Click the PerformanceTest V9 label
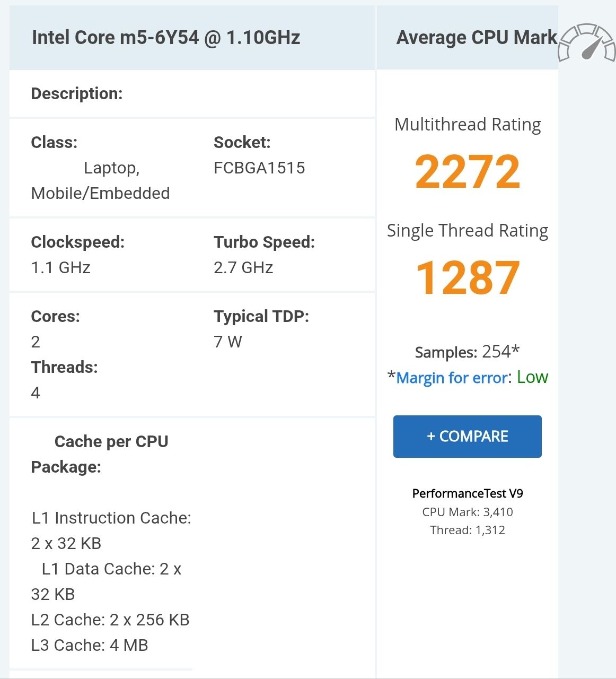Viewport: 616px width, 679px height. coord(467,493)
